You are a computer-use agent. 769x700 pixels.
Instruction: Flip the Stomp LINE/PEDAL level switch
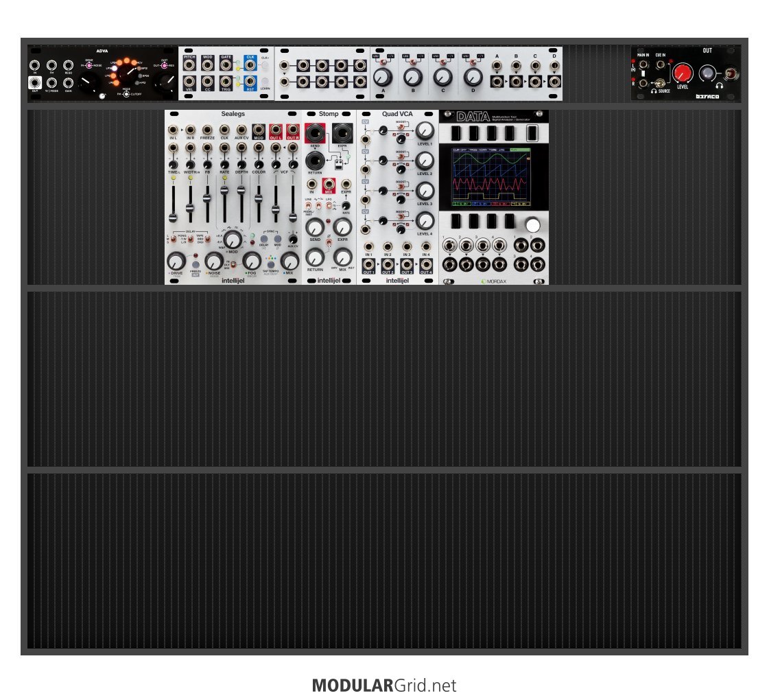tap(308, 206)
